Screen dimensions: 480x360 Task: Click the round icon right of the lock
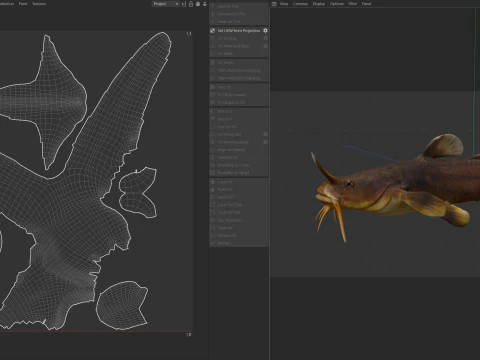[x=198, y=4]
